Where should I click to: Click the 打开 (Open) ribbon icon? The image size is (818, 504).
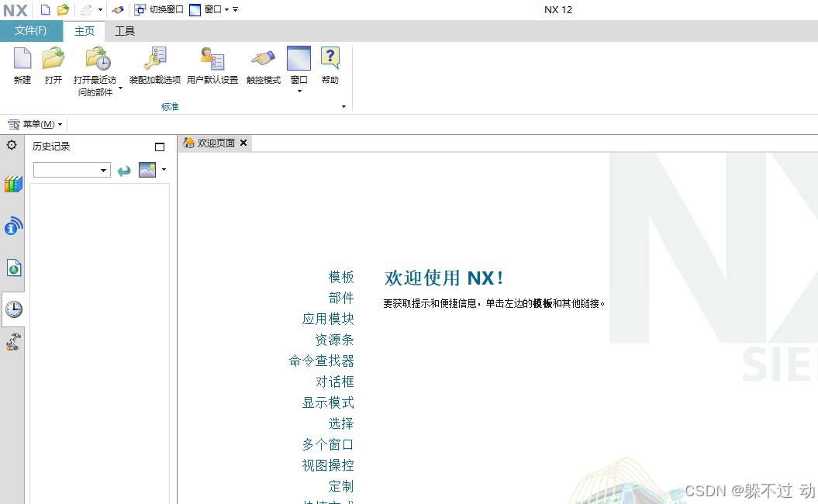[53, 58]
